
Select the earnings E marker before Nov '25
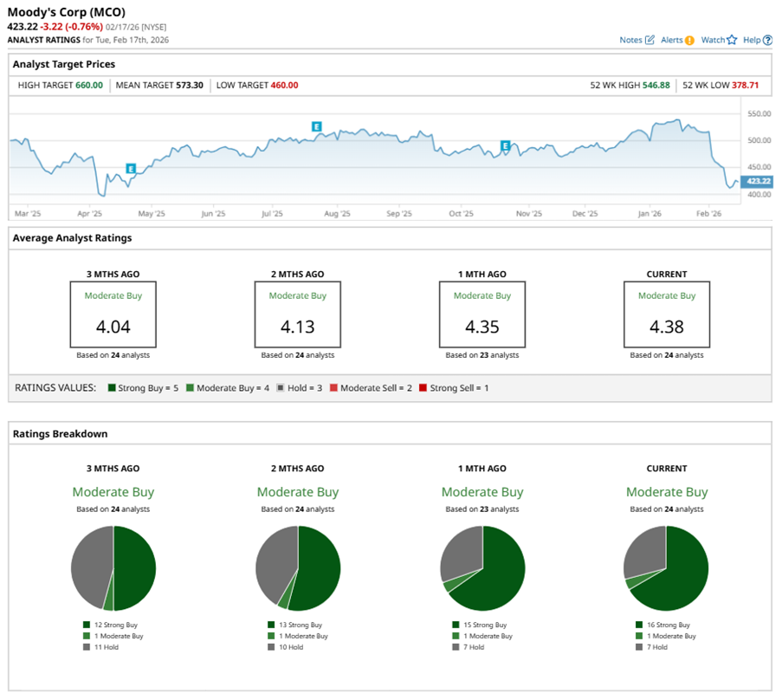pos(506,146)
